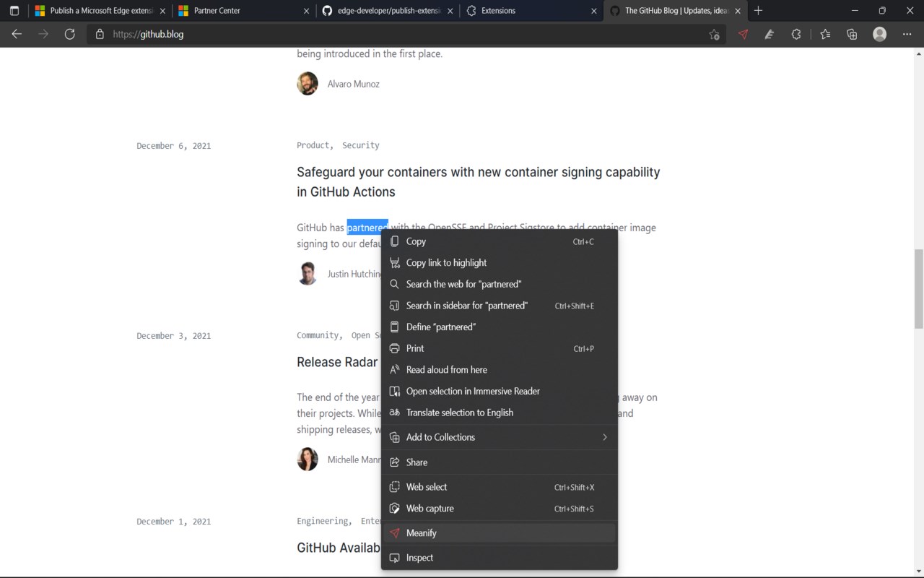This screenshot has width=924, height=578.
Task: Click the Read aloud icon in context menu
Action: click(394, 370)
